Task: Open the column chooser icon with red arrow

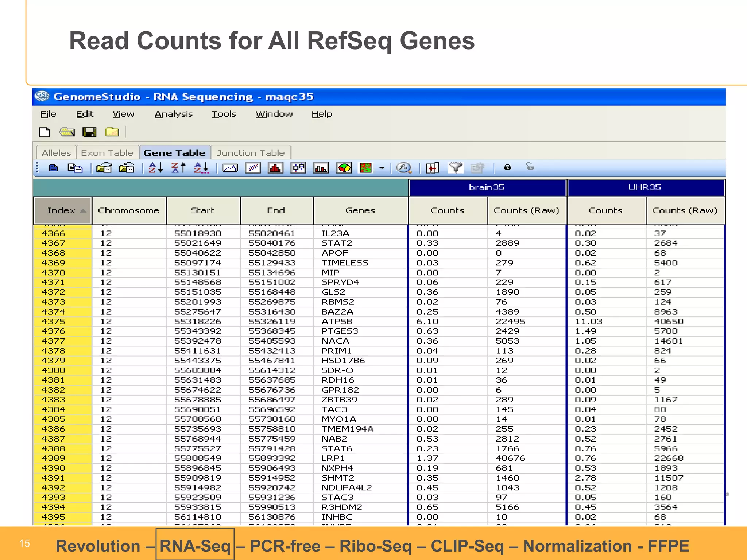Action: coord(432,168)
